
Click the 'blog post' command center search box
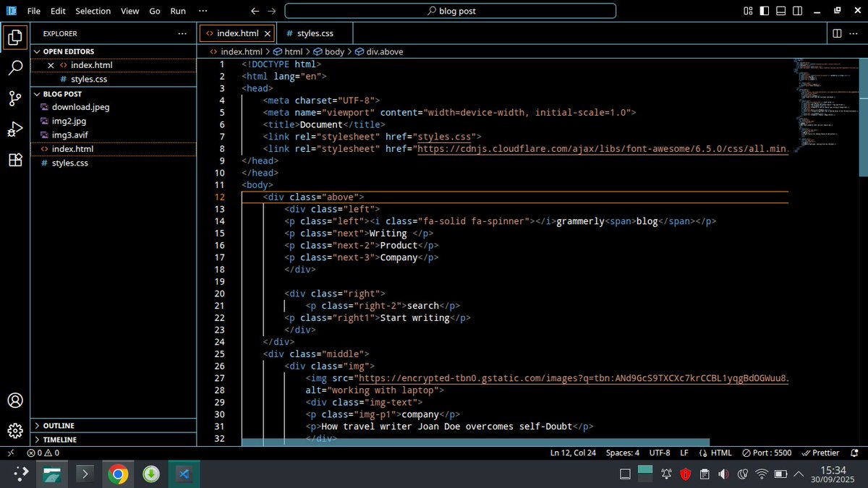(x=450, y=11)
